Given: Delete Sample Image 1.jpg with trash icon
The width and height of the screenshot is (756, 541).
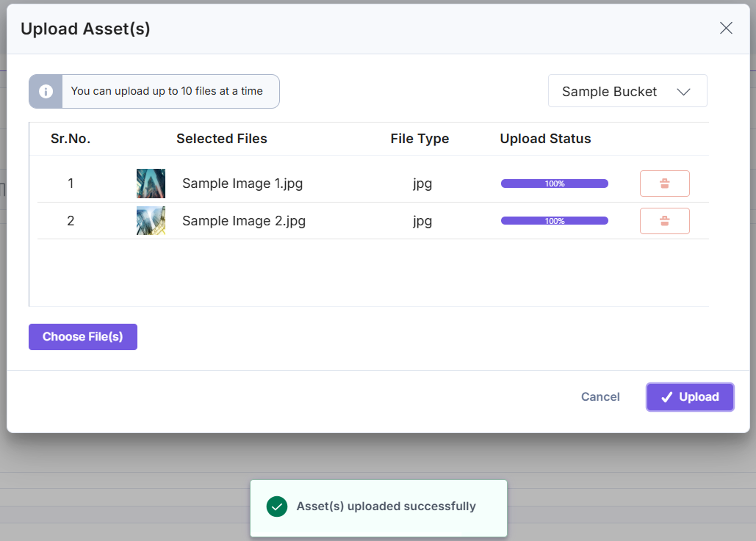Looking at the screenshot, I should [x=664, y=184].
